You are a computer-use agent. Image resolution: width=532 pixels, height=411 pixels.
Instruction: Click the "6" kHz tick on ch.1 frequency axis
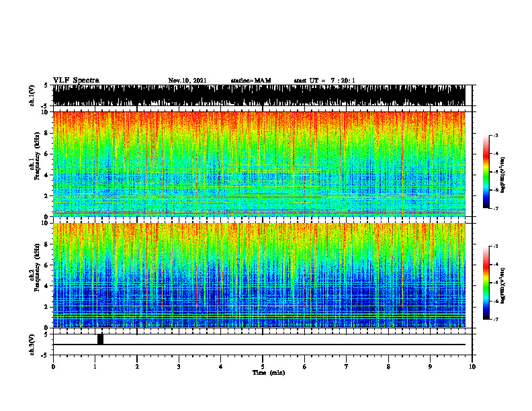pyautogui.click(x=47, y=154)
